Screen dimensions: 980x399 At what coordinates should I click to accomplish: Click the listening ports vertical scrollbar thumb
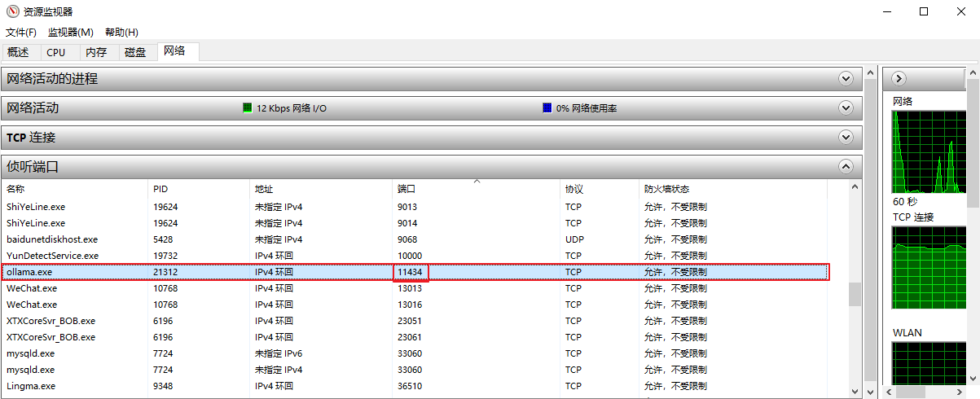point(855,294)
